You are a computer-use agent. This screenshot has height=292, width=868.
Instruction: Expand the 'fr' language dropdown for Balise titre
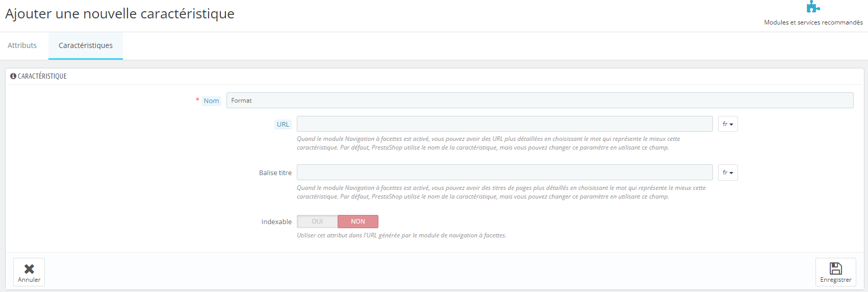tap(727, 173)
